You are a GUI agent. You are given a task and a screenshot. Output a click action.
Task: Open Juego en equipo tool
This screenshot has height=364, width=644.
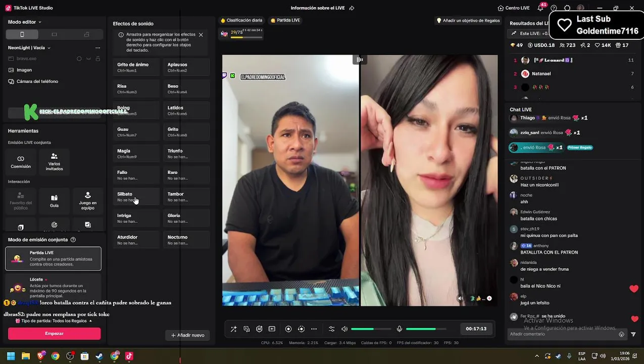pos(88,201)
